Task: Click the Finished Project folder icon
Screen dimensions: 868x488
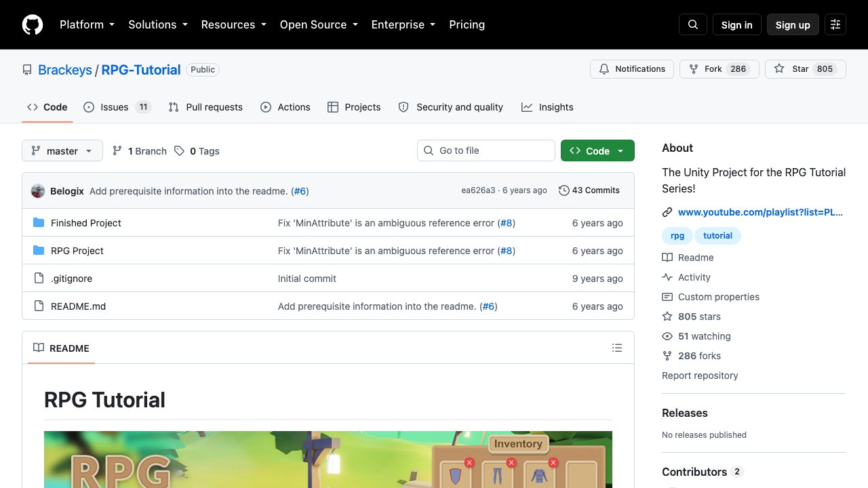Action: 39,223
